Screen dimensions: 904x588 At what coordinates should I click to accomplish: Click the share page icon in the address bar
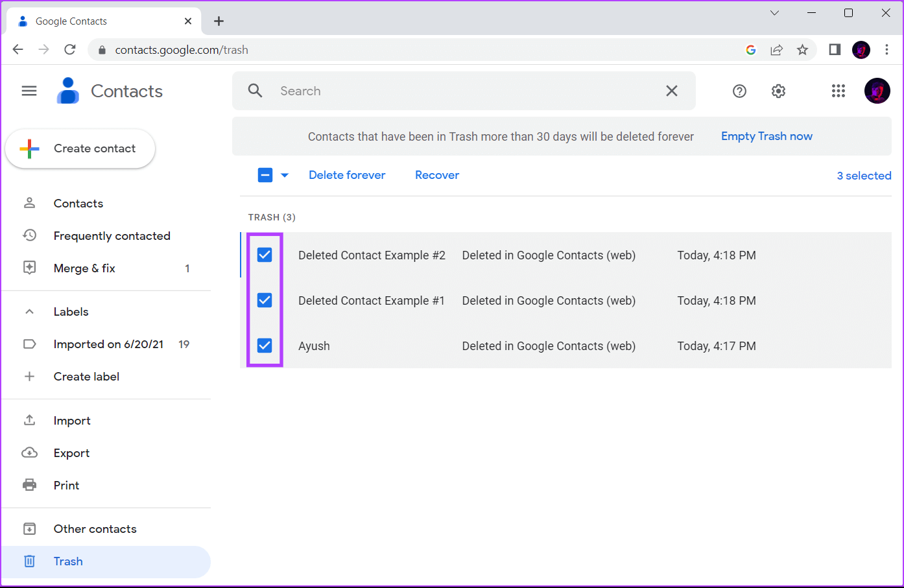point(776,50)
